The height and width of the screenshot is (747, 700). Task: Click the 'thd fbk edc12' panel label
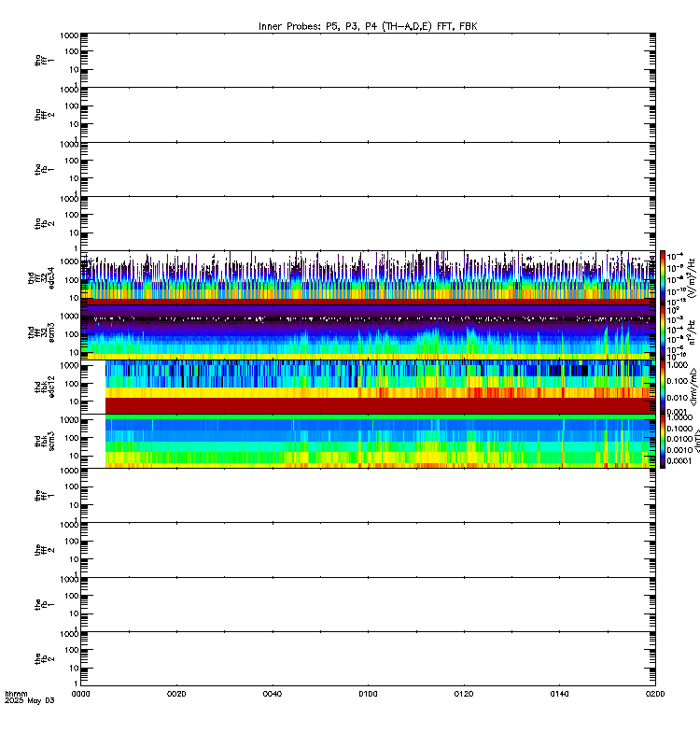coord(44,387)
